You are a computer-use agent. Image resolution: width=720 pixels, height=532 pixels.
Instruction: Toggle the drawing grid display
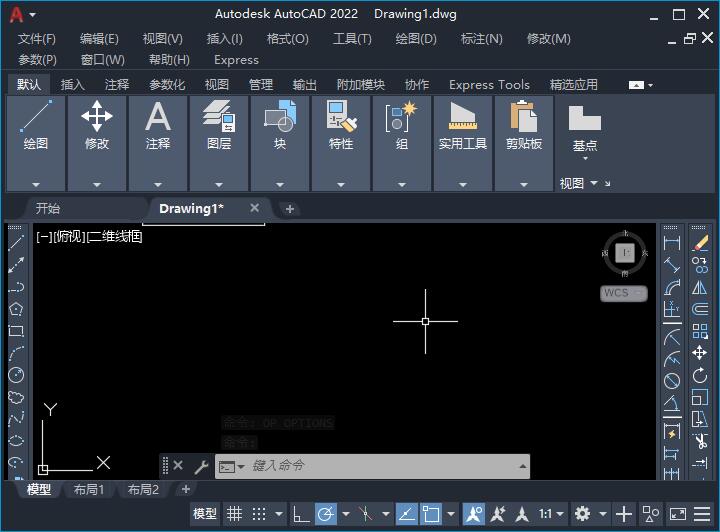(x=234, y=514)
